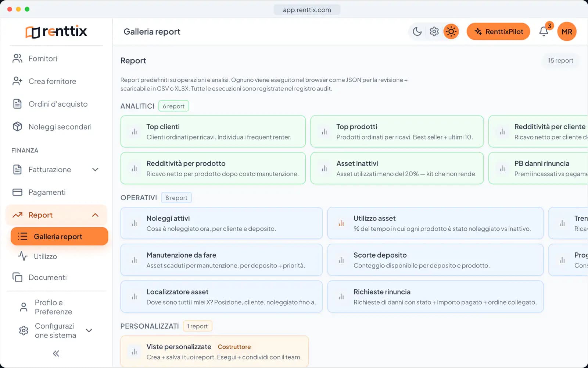Viewport: 588px width, 368px height.
Task: Collapse the sidebar with double chevron
Action: pyautogui.click(x=56, y=354)
